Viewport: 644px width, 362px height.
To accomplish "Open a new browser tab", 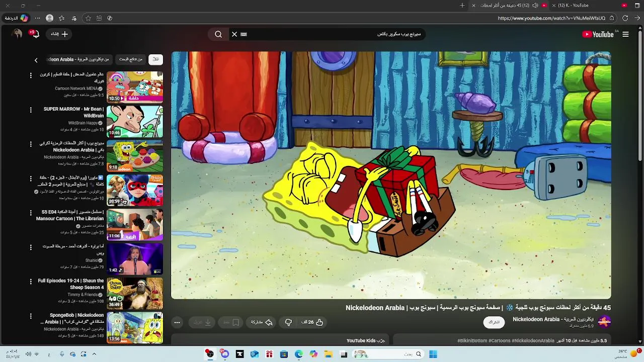I will click(462, 6).
